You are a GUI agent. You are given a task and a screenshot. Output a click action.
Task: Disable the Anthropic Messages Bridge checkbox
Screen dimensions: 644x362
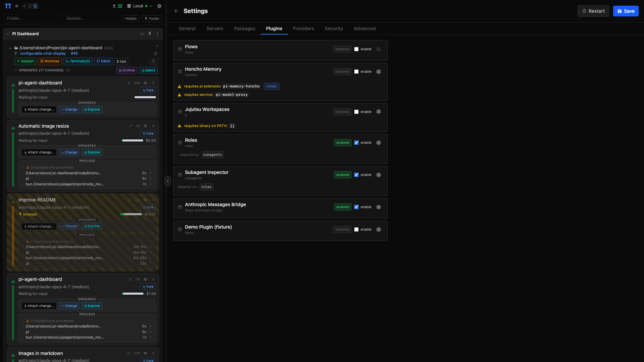(x=356, y=207)
